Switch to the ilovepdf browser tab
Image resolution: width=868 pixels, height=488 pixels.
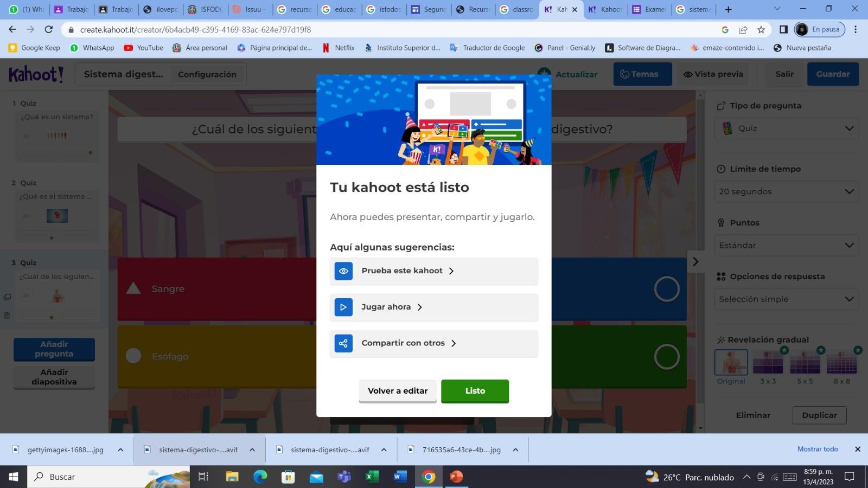coord(161,9)
